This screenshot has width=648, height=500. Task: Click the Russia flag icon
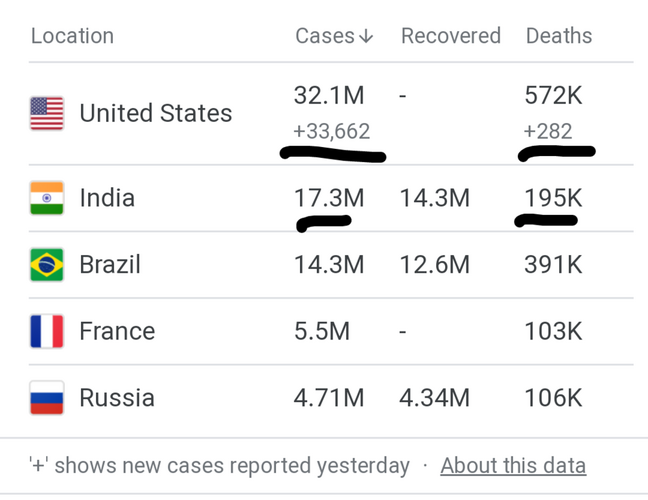pos(47,398)
